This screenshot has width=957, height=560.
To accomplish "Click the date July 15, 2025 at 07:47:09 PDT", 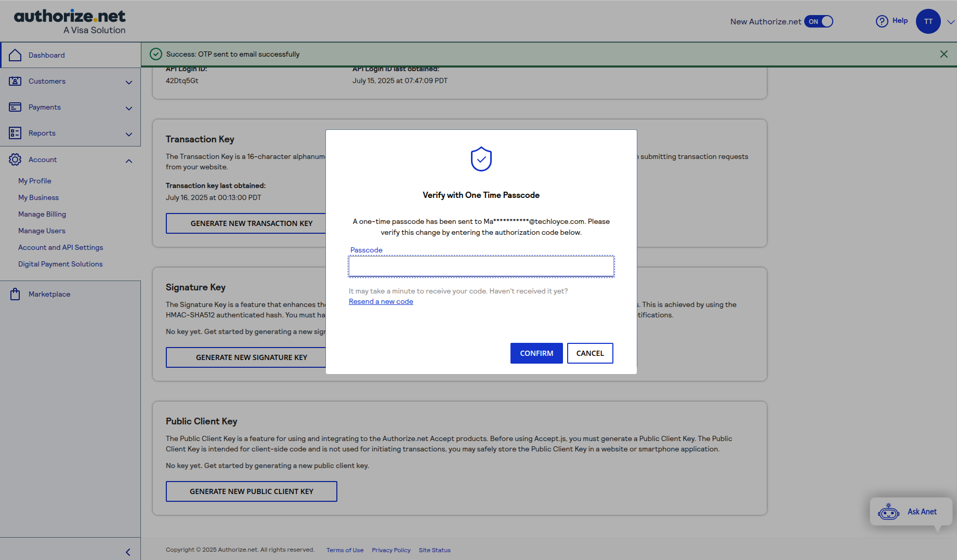I will coord(400,81).
